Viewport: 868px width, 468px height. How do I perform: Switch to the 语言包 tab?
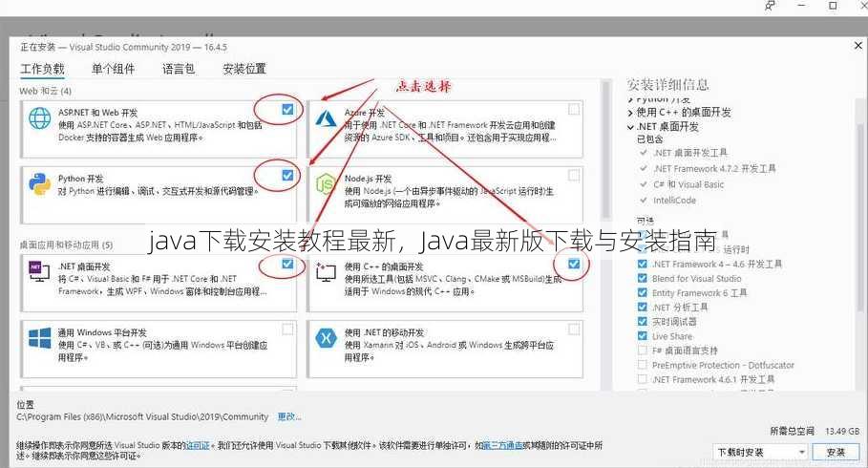tap(179, 69)
